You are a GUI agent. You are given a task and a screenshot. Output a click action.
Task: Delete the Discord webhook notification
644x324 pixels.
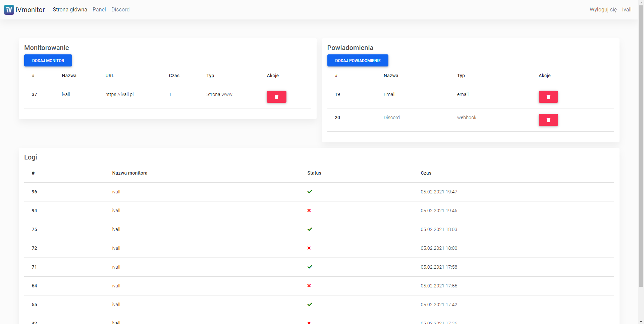[x=548, y=120]
